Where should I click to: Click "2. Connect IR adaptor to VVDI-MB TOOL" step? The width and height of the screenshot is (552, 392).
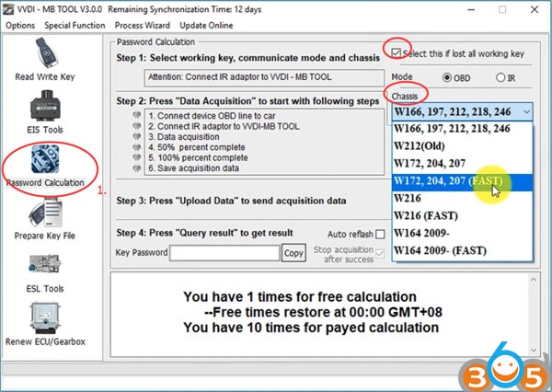(x=224, y=126)
